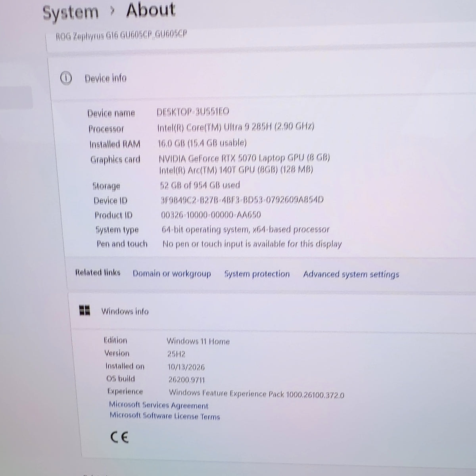
Task: Click the ROG Zephyrus G16 model name
Action: coord(121,35)
